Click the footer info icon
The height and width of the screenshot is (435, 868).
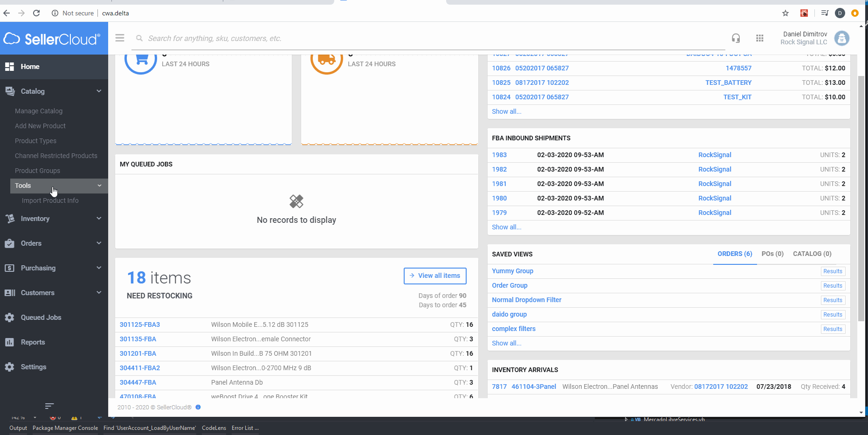click(x=198, y=407)
